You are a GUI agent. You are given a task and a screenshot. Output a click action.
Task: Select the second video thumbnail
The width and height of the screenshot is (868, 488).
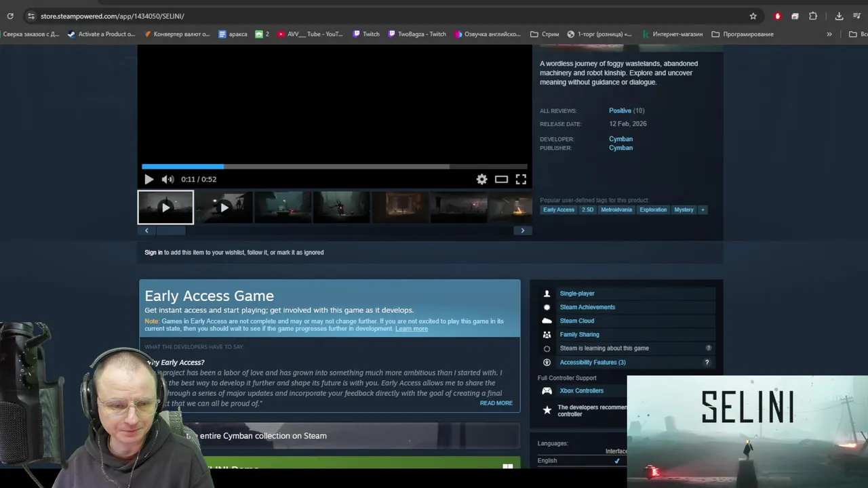pos(224,207)
